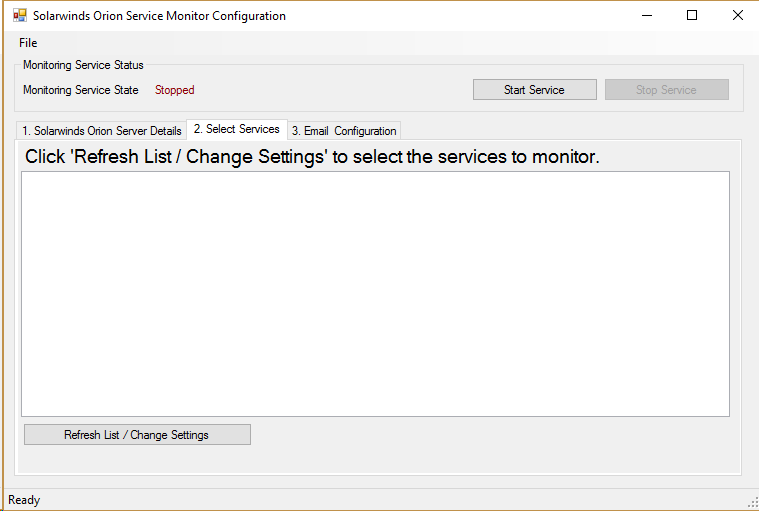Minimize the configuration window
Viewport: 759px width, 511px height.
coord(647,15)
